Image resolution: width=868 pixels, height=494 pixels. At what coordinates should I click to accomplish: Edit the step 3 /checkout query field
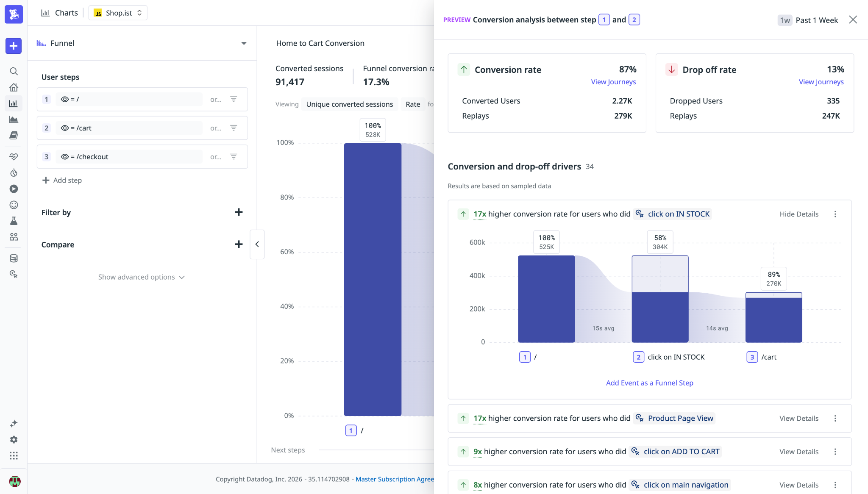coord(129,157)
